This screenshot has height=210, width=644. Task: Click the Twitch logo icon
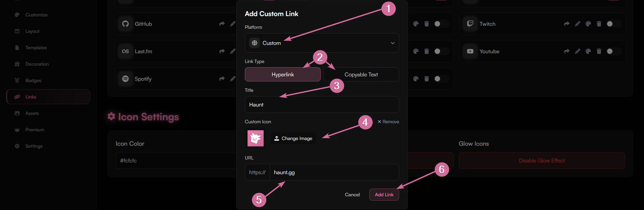click(x=470, y=24)
